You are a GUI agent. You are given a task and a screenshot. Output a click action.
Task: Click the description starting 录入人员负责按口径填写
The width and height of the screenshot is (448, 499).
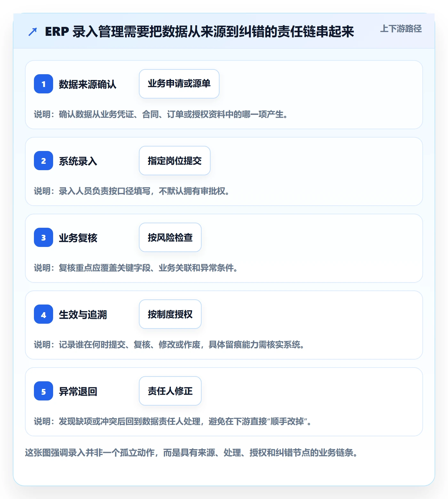pos(132,191)
